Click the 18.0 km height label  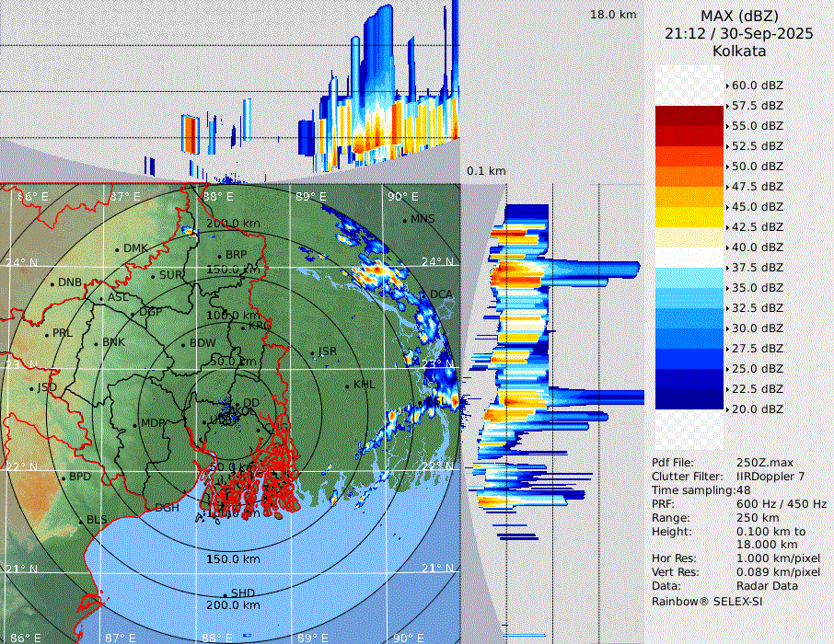point(613,15)
